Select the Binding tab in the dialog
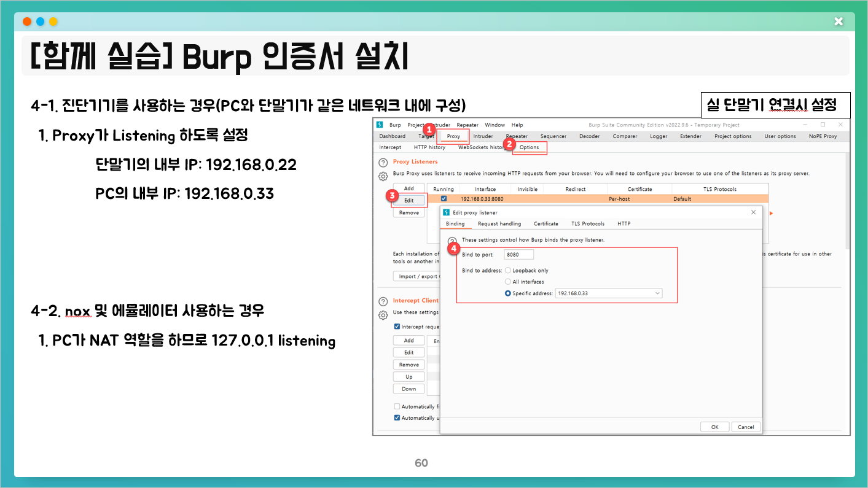The width and height of the screenshot is (868, 488). (455, 223)
